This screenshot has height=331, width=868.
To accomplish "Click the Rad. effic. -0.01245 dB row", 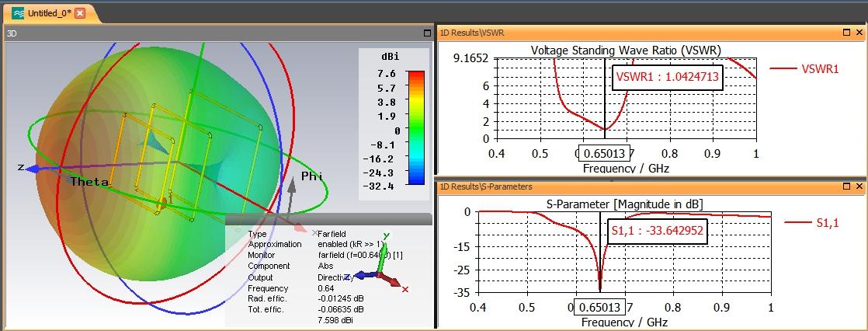I will tap(306, 299).
